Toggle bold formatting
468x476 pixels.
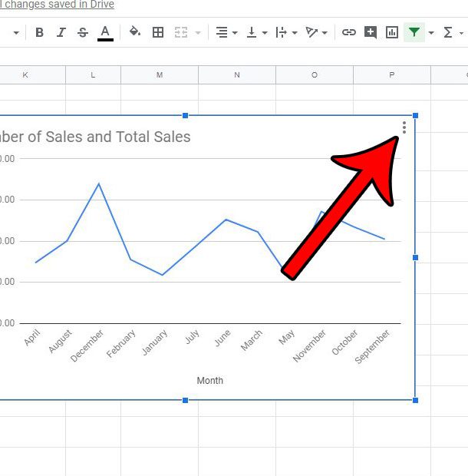click(x=39, y=32)
